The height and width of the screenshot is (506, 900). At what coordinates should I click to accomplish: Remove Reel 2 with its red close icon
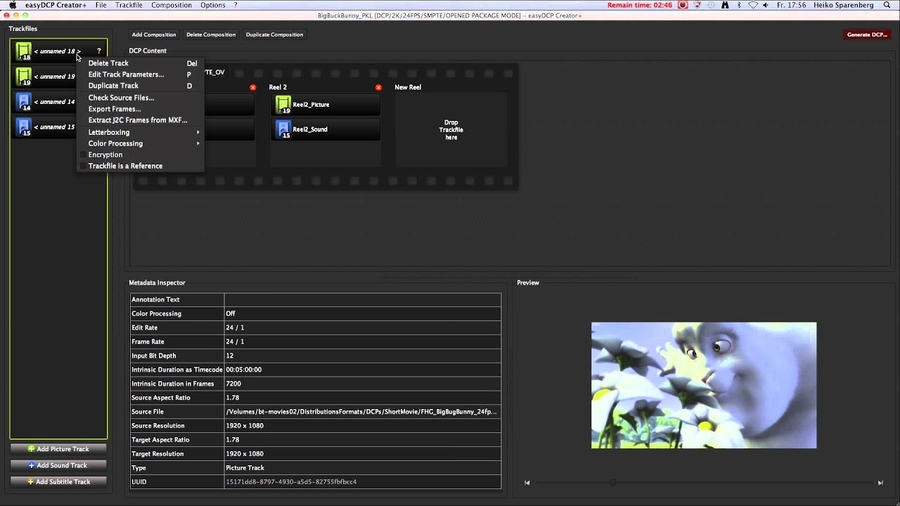(x=378, y=87)
